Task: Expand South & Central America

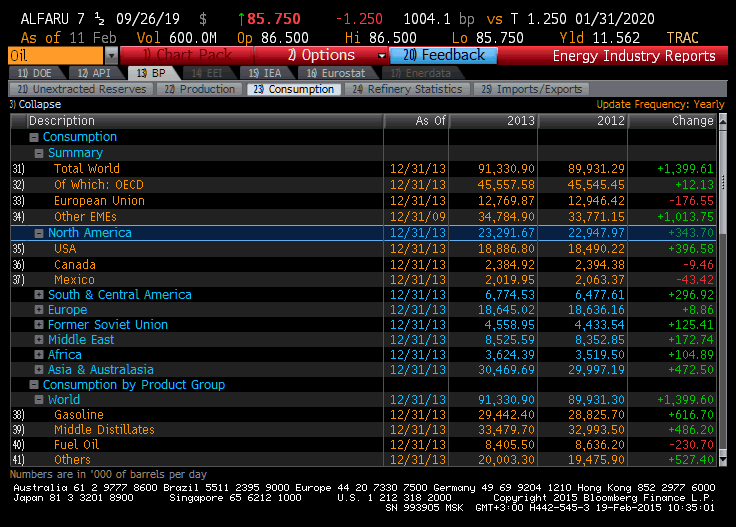Action: click(x=39, y=295)
